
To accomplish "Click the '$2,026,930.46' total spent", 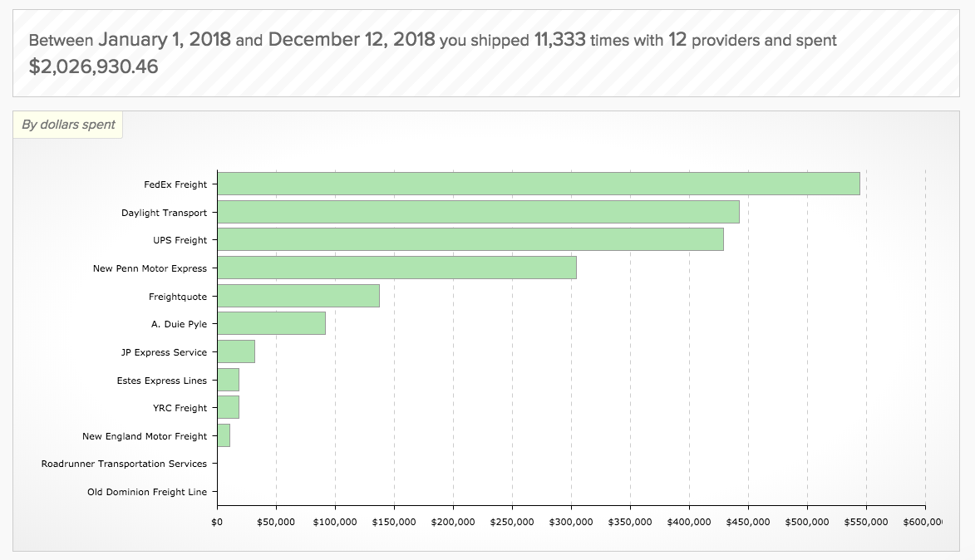I will point(93,66).
